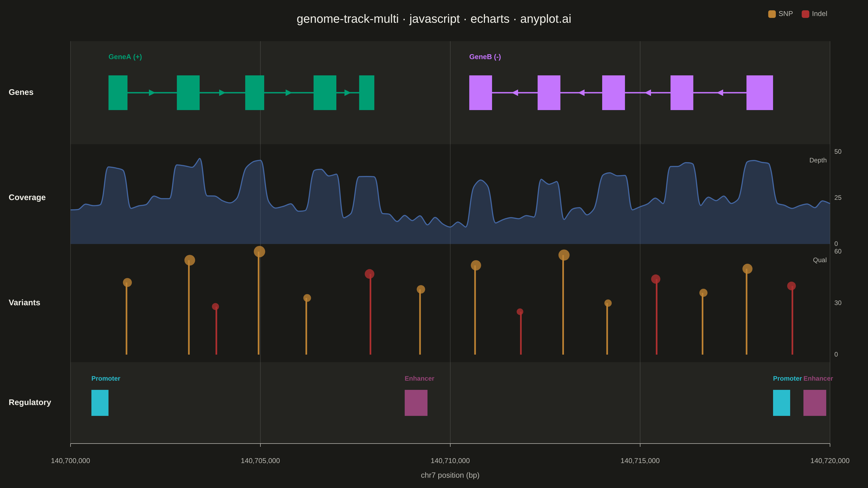Click the leftmost Promoter text label

(106, 378)
